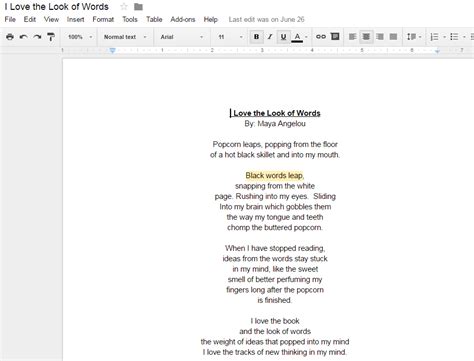Select the Paint format tool

pyautogui.click(x=51, y=37)
